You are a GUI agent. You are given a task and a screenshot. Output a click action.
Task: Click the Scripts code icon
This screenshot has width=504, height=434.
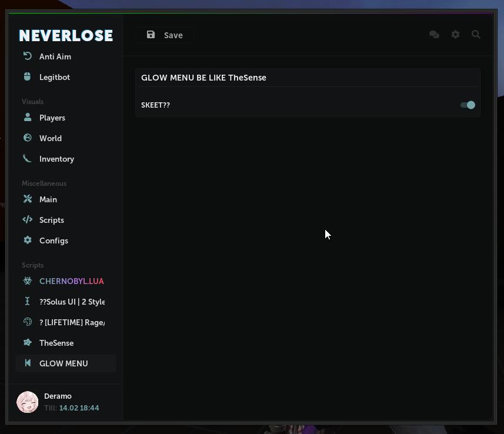27,219
